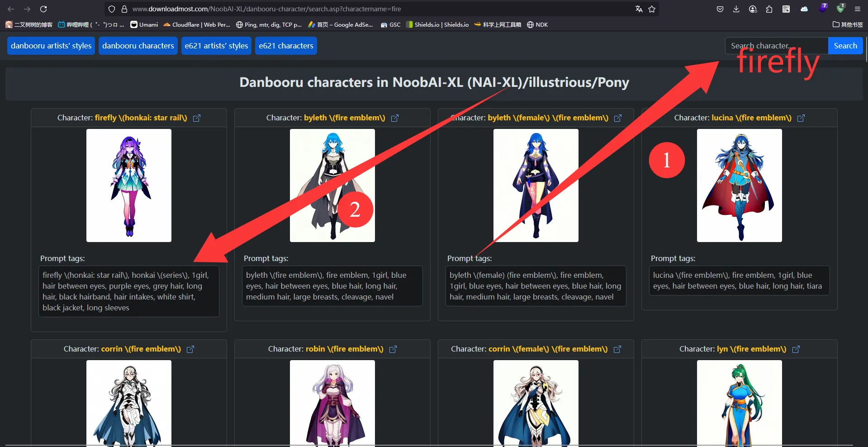This screenshot has height=447, width=868.
Task: Expand the 其他书签 bookmarks folder
Action: 848,24
